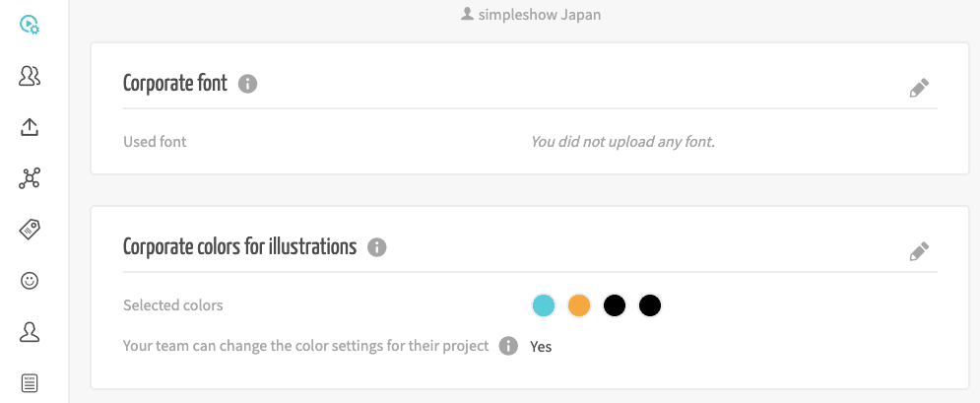Open the video settings icon in sidebar
This screenshot has width=980, height=403.
30,25
